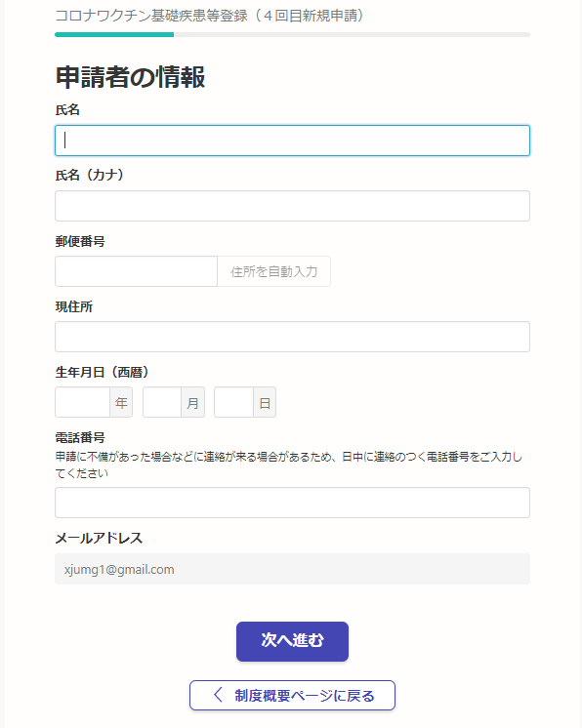Click the unfilled gray progress bar portion
Viewport: 582px width, 728px height.
pyautogui.click(x=352, y=34)
